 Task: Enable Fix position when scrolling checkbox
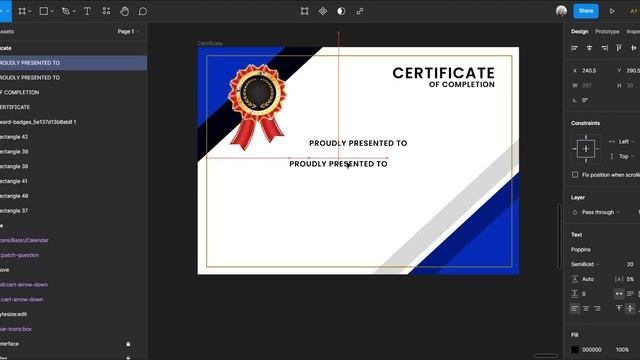click(x=575, y=175)
